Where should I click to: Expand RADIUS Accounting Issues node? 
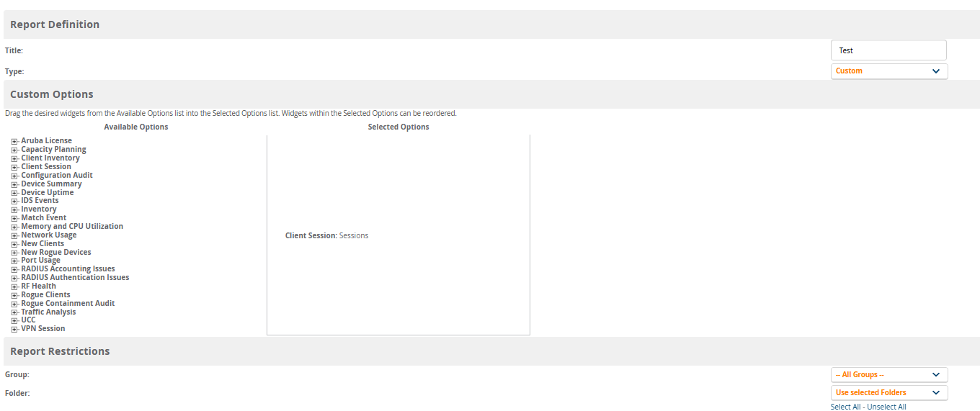pyautogui.click(x=14, y=269)
